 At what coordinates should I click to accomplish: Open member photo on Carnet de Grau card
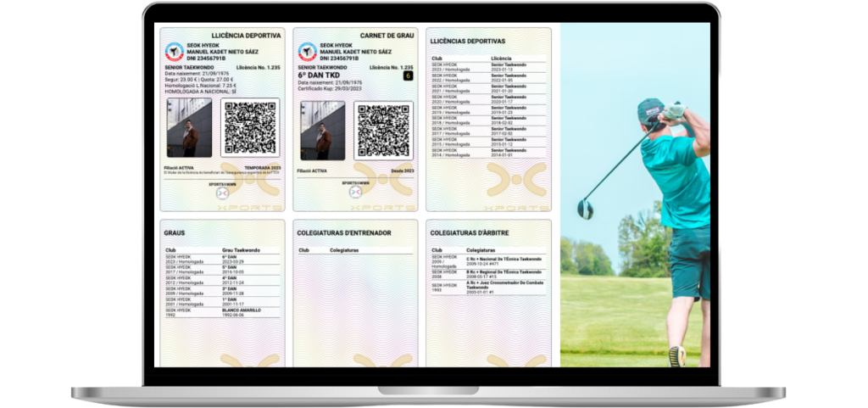[x=322, y=130]
